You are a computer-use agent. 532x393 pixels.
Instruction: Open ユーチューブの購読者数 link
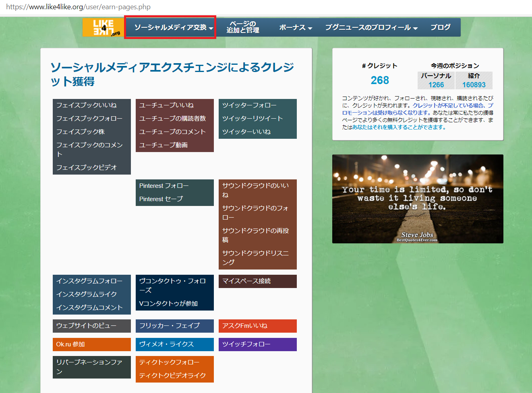[x=172, y=119]
